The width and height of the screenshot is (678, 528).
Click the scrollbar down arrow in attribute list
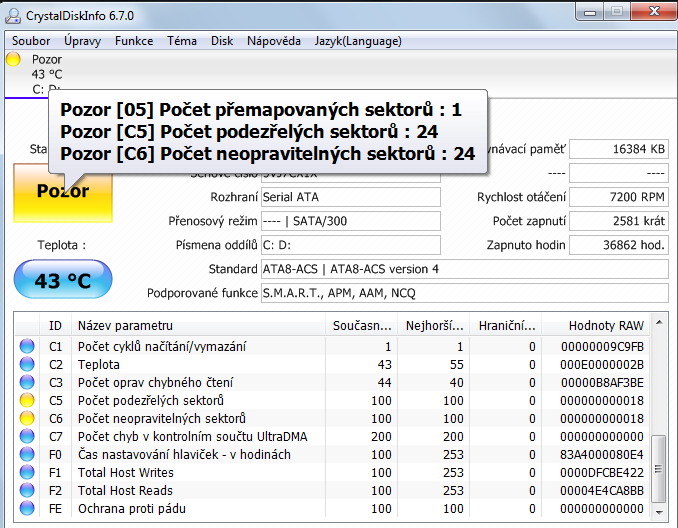pos(659,510)
